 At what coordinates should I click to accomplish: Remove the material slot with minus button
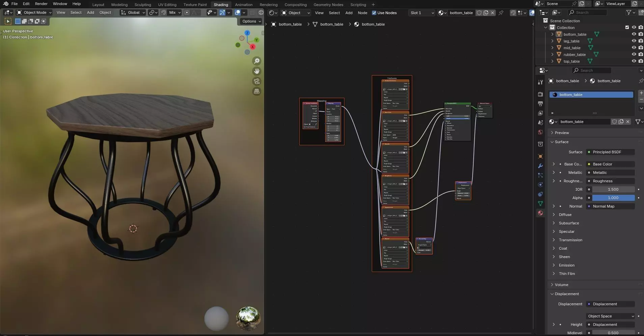(x=641, y=100)
